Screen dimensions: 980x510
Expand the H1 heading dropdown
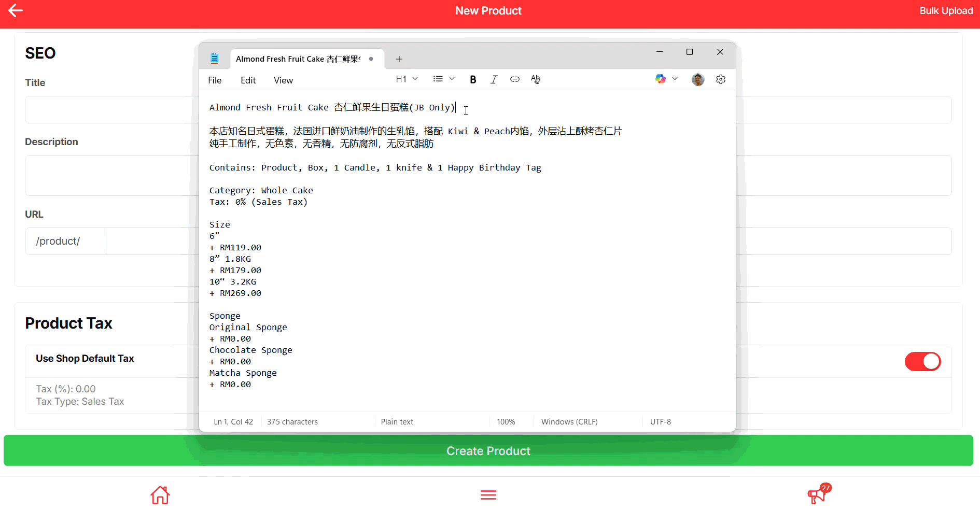407,79
